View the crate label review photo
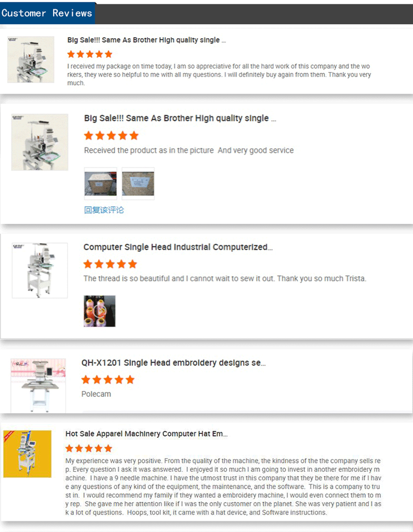 click(x=138, y=183)
